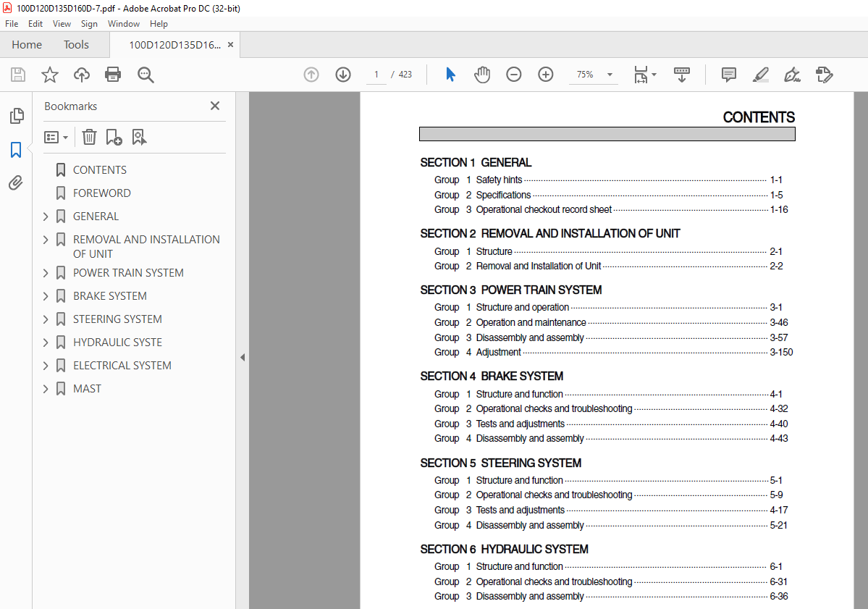Open the bookmark options dropdown menu

click(56, 137)
